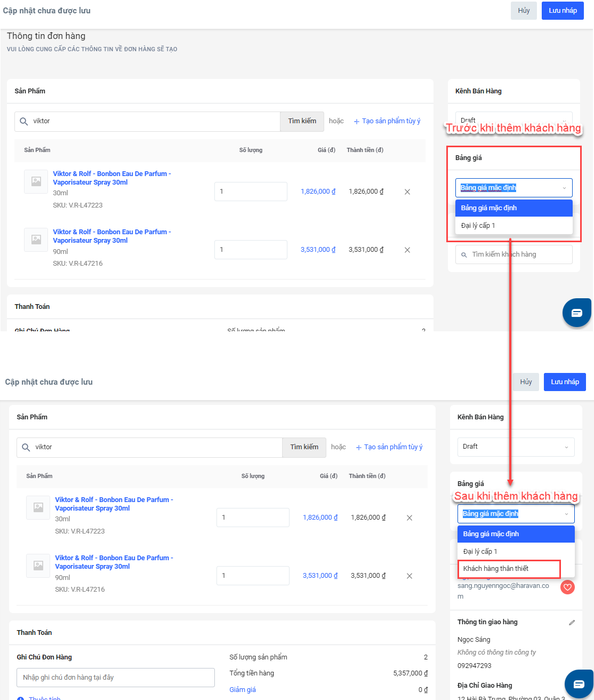Click the Giảm giá discount link
The height and width of the screenshot is (700, 594).
[x=243, y=689]
